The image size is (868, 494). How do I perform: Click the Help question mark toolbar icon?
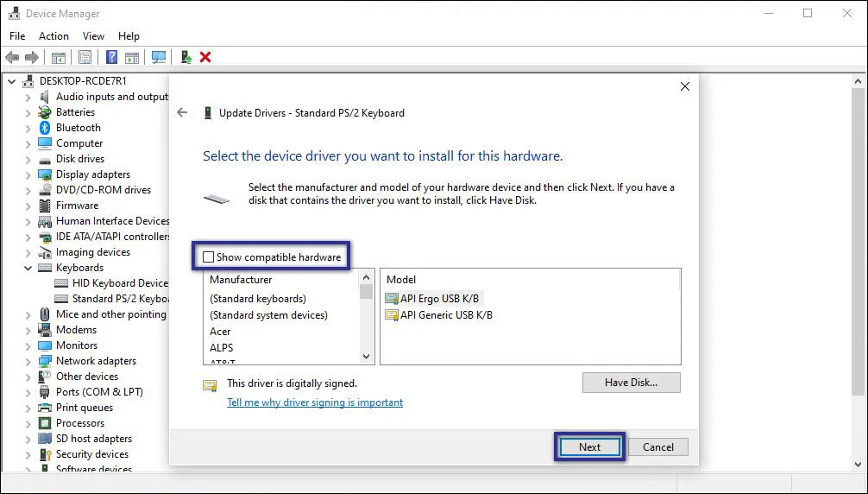click(x=112, y=57)
